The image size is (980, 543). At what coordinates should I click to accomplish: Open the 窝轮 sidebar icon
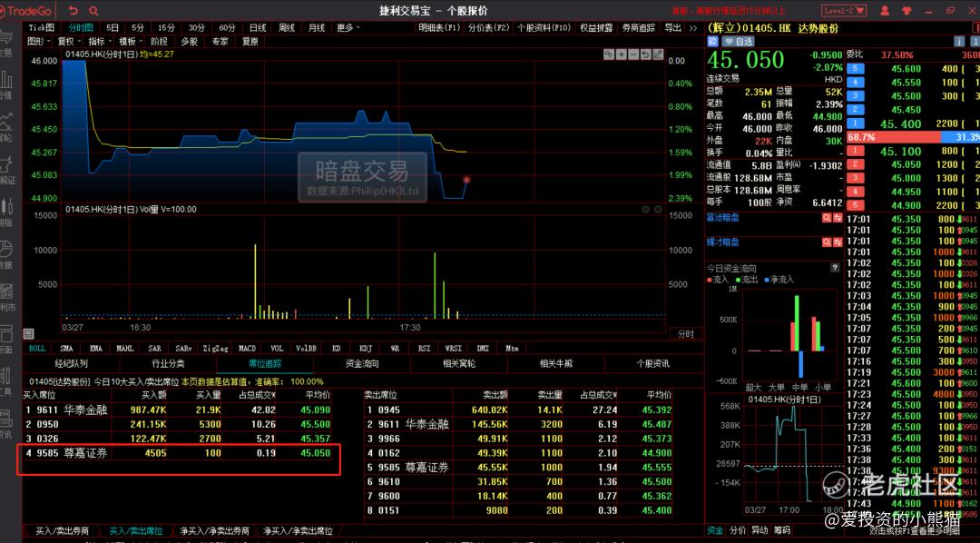pyautogui.click(x=6, y=125)
